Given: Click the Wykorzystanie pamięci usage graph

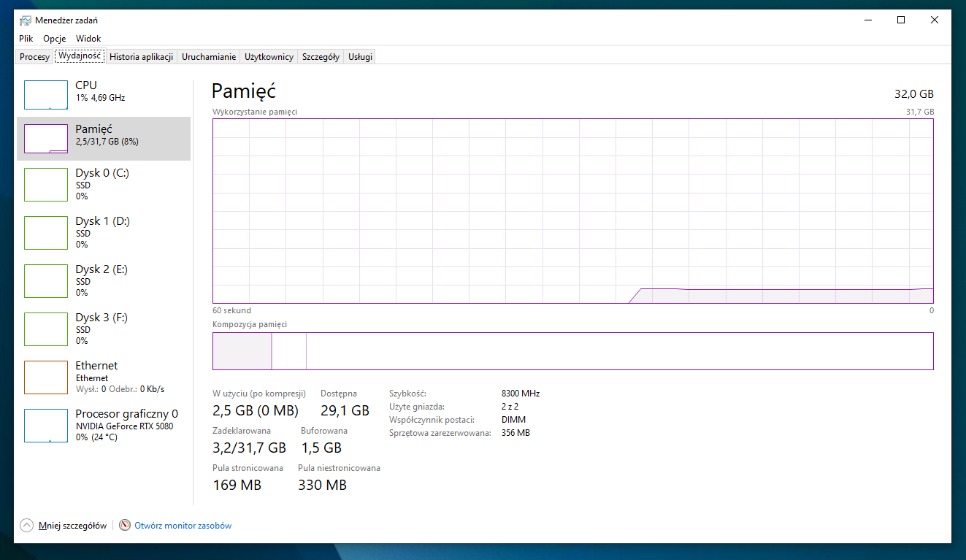Looking at the screenshot, I should pos(573,211).
